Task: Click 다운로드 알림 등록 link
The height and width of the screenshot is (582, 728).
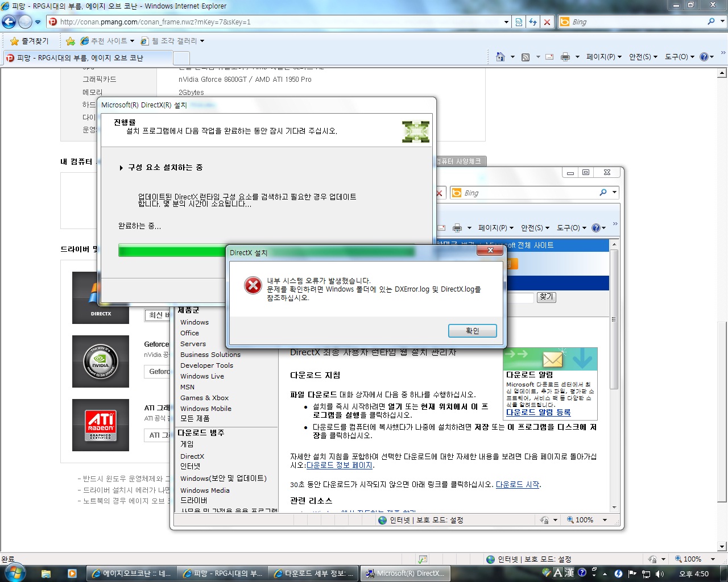Action: tap(538, 413)
